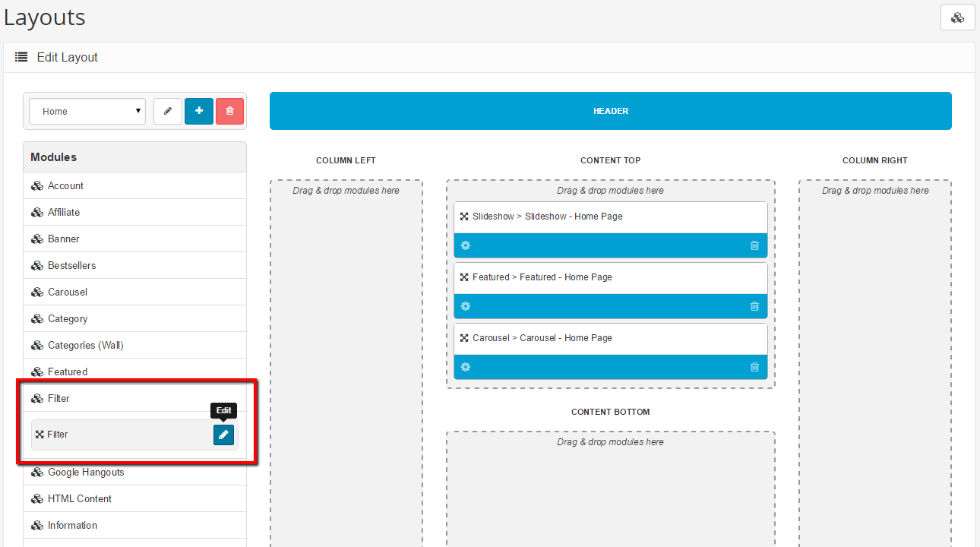Image resolution: width=980 pixels, height=547 pixels.
Task: Remove the Featured - Home Page module
Action: (754, 306)
